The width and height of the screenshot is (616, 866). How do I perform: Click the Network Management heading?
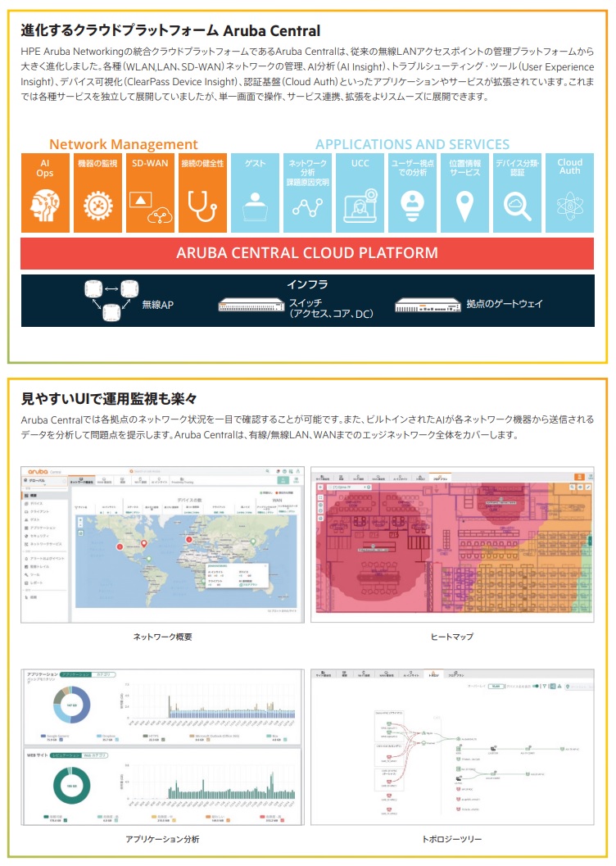[124, 144]
